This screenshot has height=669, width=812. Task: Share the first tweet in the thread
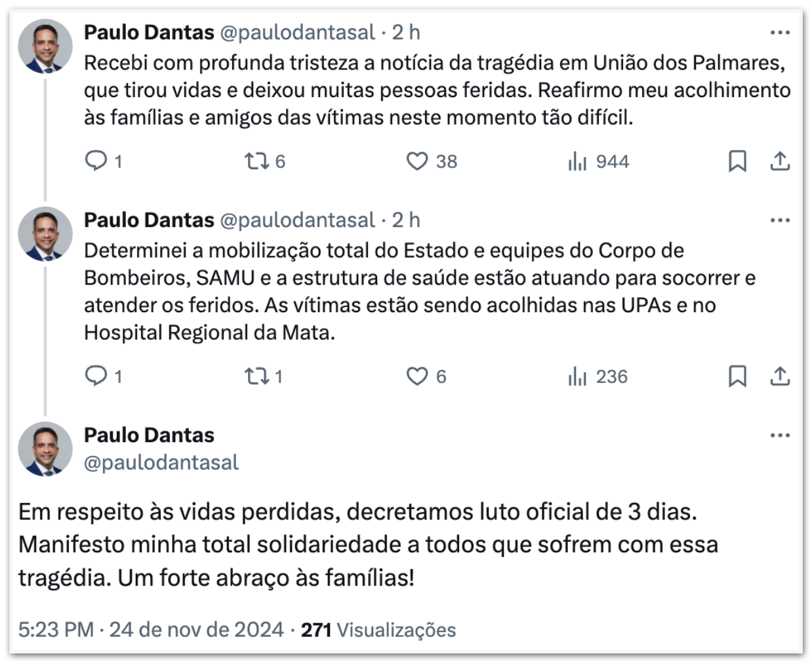[x=779, y=161]
